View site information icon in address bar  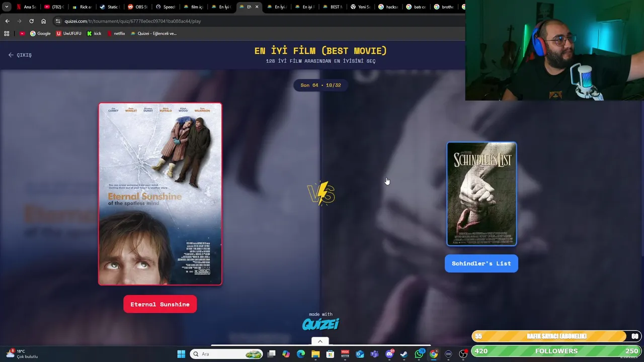[x=58, y=21]
